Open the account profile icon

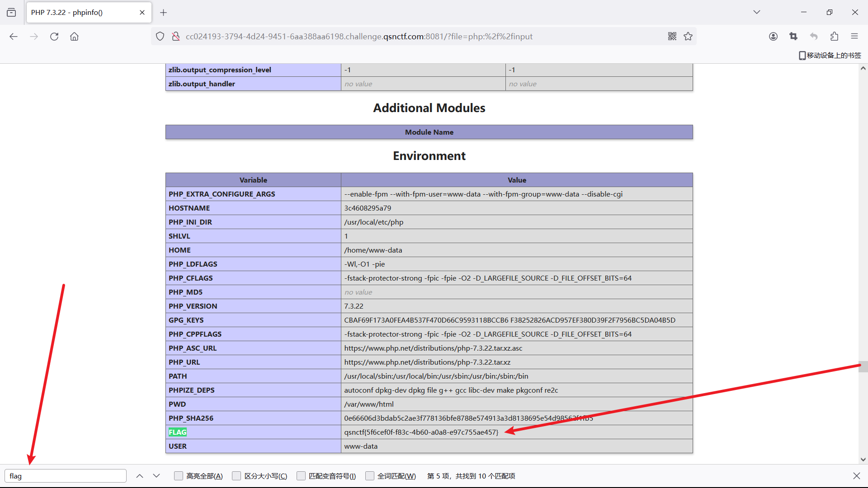773,36
